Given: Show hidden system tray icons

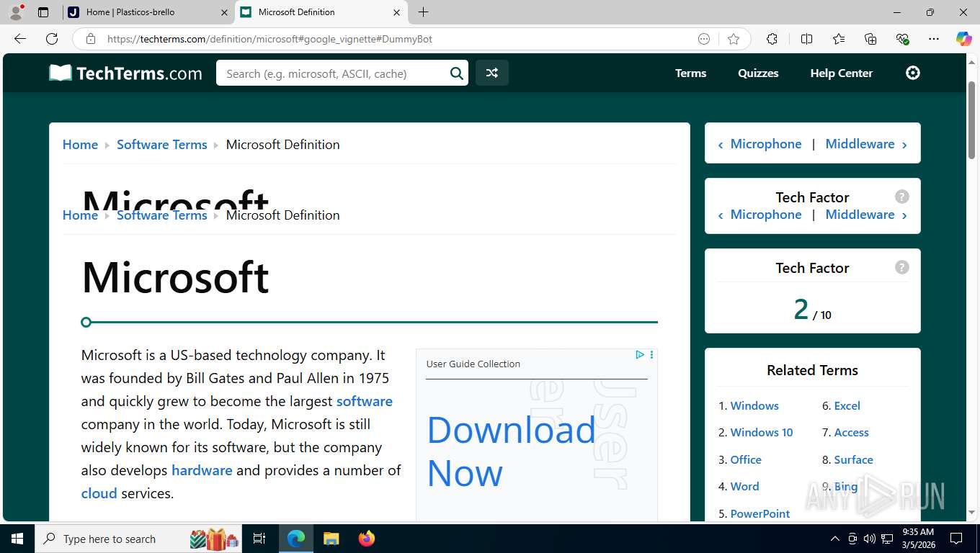Looking at the screenshot, I should tap(835, 539).
